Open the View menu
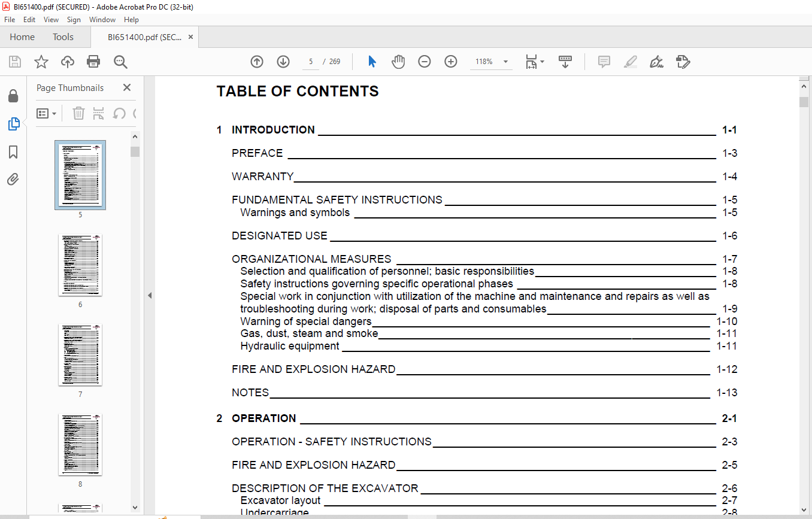812x519 pixels. 51,20
